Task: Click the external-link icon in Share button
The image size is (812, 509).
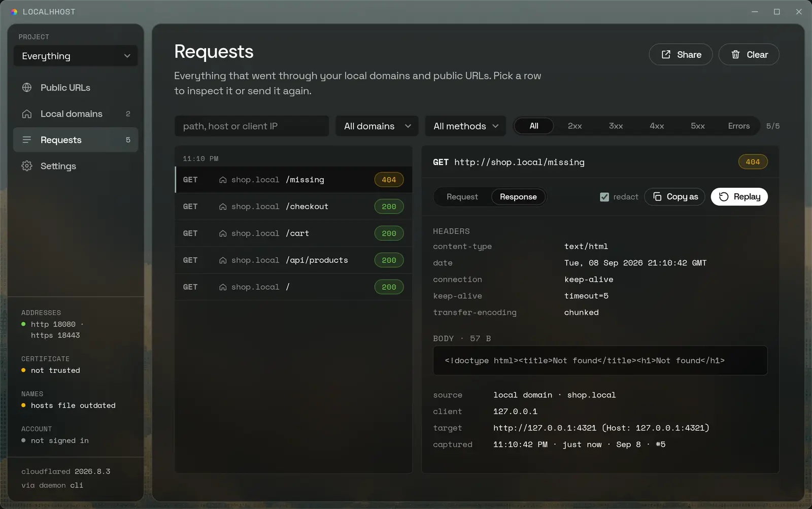Action: coord(666,54)
